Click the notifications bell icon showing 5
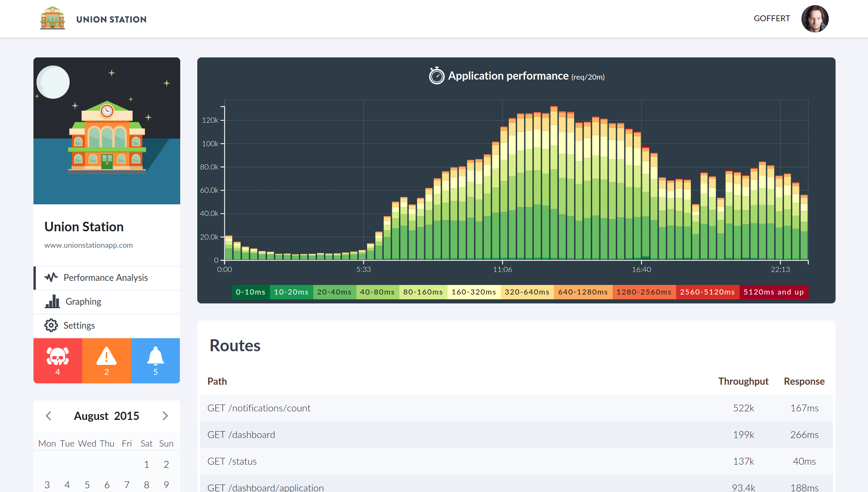The image size is (868, 492). pyautogui.click(x=155, y=359)
